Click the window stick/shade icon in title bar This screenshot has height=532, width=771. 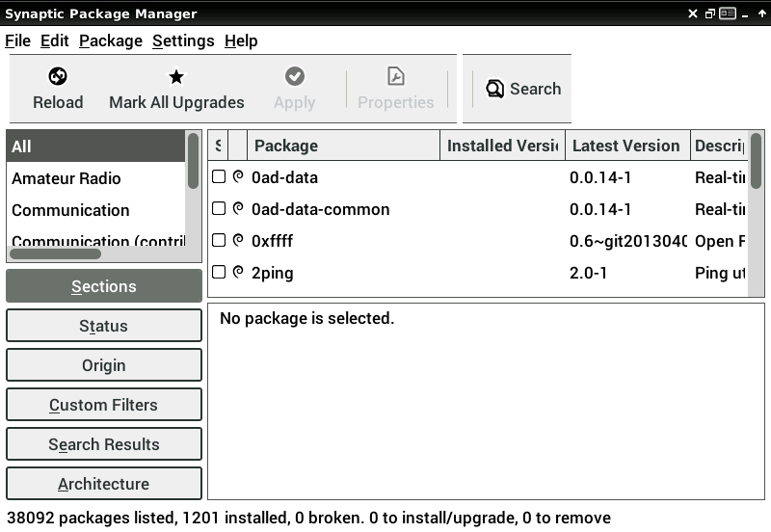728,13
